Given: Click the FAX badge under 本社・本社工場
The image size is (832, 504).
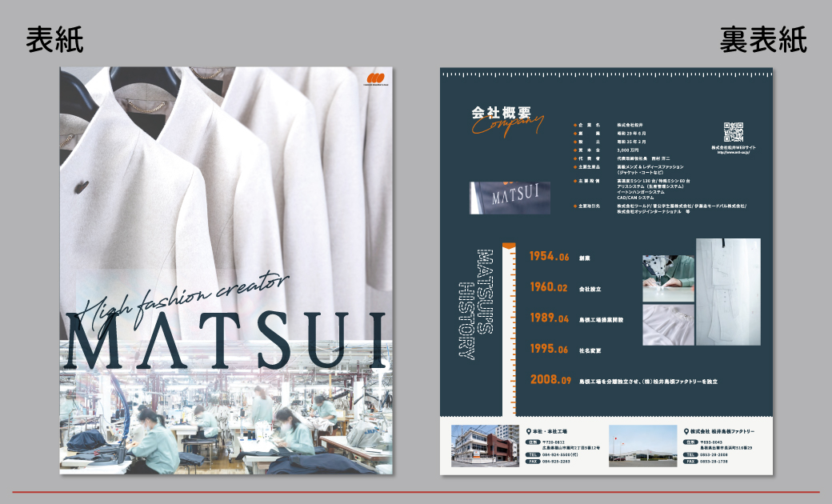Looking at the screenshot, I should tap(532, 462).
